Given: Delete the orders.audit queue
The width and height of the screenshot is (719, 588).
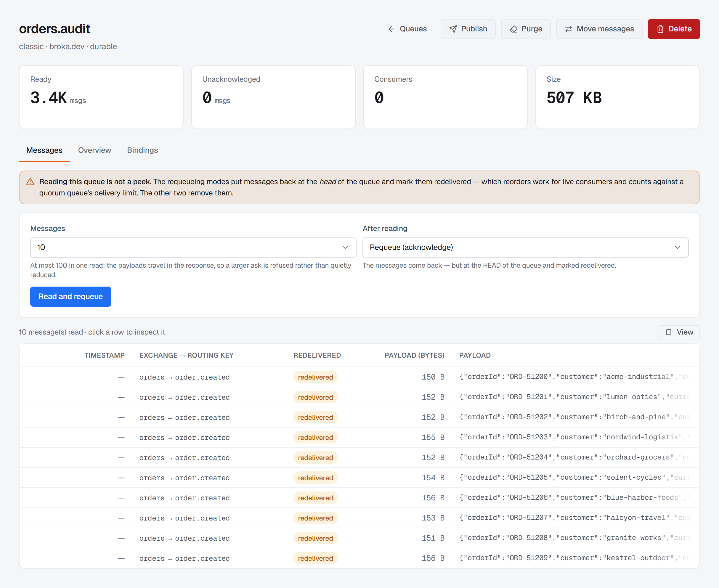Looking at the screenshot, I should pyautogui.click(x=673, y=29).
